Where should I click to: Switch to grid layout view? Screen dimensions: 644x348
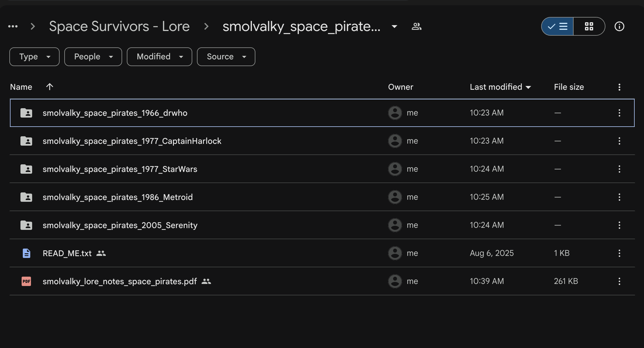point(589,27)
